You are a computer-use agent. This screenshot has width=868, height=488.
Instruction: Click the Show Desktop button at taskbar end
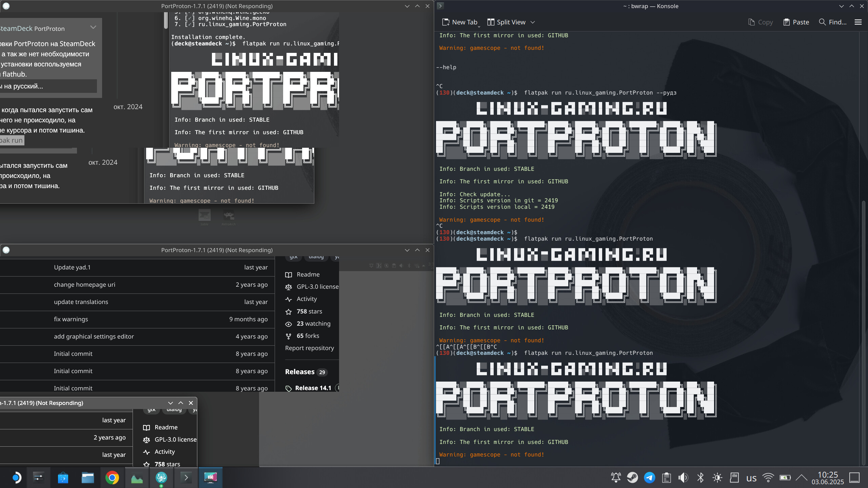tap(854, 478)
